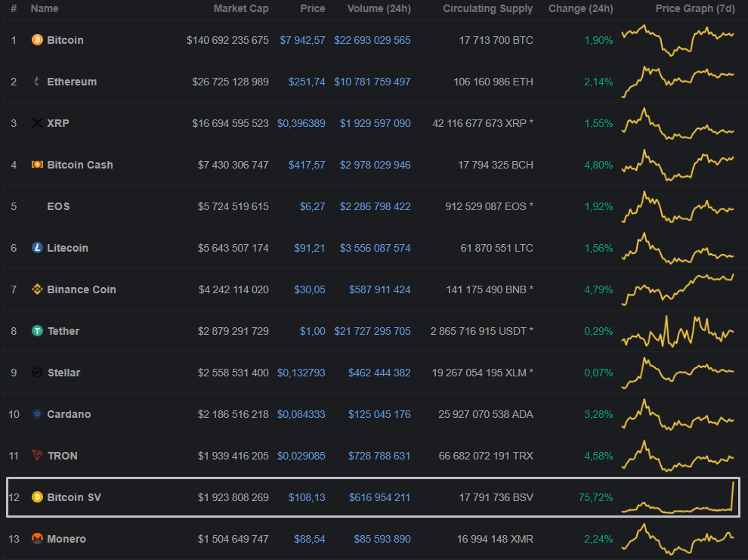Click the Bitcoin Cash logo icon
The height and width of the screenshot is (560, 748).
tap(37, 165)
